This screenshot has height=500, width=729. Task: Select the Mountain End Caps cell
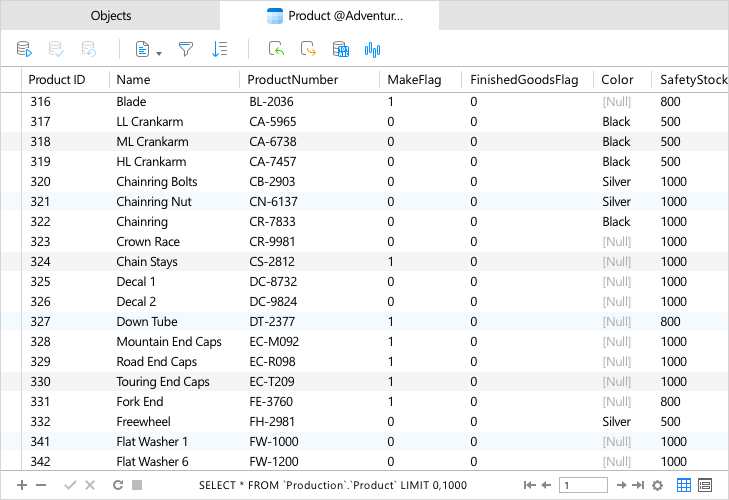[x=169, y=341]
